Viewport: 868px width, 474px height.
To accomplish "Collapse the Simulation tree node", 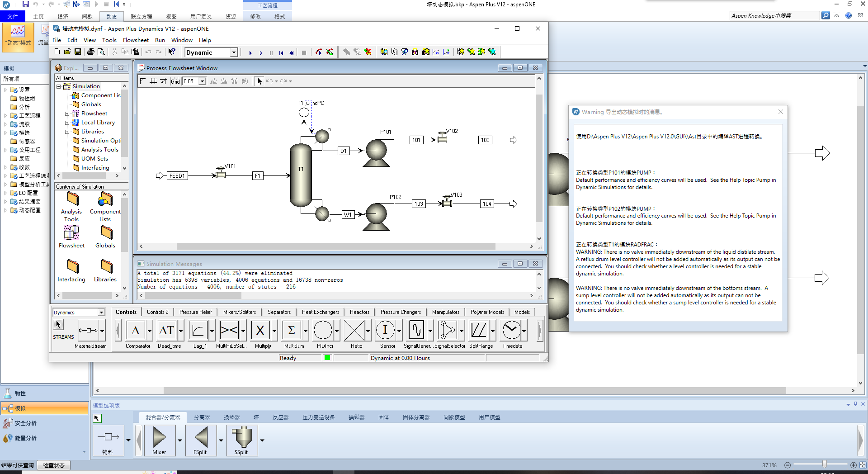I will (58, 86).
